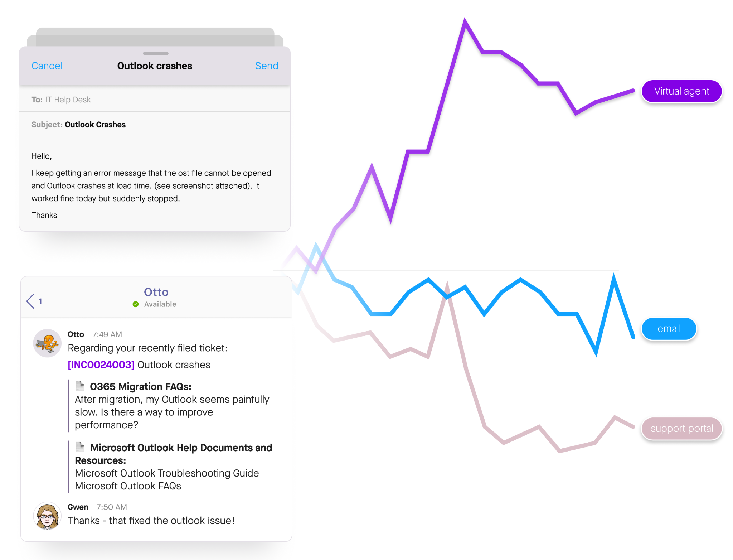Click document icon beside Microsoft Outlook Help Documents

click(x=80, y=447)
